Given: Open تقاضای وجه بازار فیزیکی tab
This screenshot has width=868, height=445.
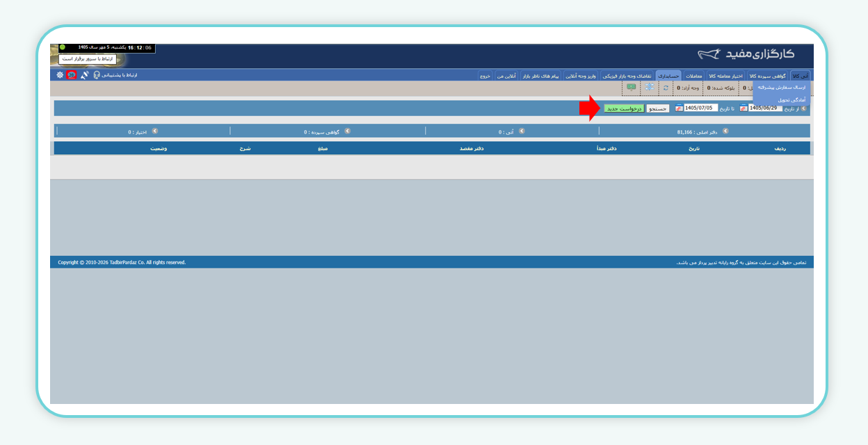Looking at the screenshot, I should point(627,76).
